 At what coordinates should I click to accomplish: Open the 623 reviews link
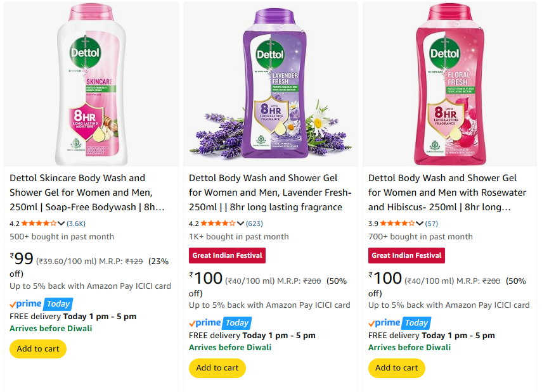click(254, 224)
